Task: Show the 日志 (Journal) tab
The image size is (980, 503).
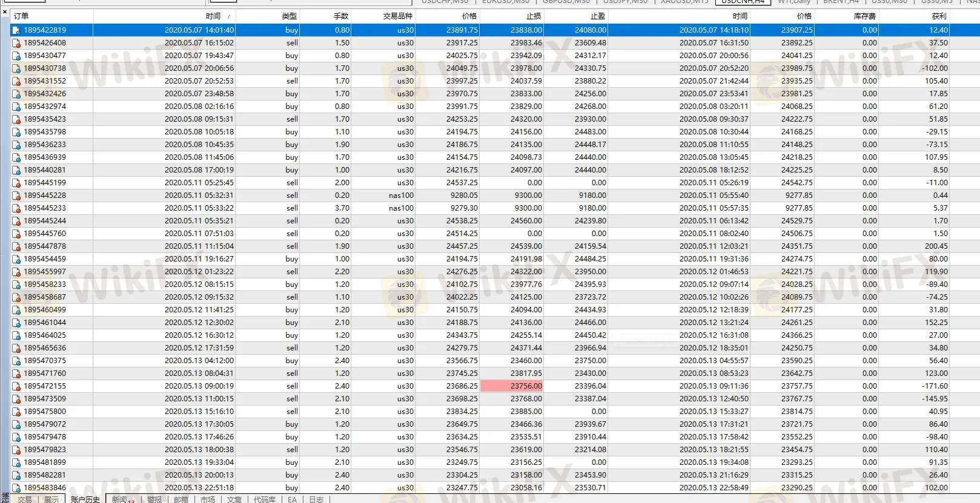Action: [x=316, y=499]
